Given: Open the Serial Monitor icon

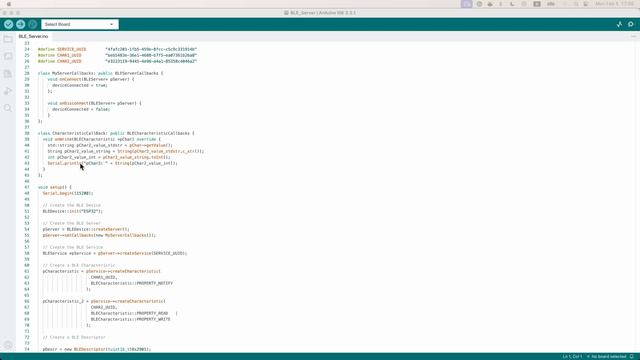Looking at the screenshot, I should (631, 24).
